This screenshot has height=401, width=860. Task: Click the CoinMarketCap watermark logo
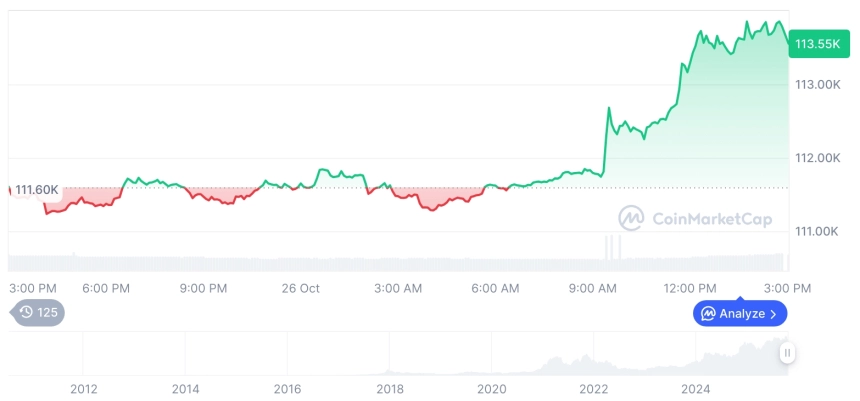point(630,218)
